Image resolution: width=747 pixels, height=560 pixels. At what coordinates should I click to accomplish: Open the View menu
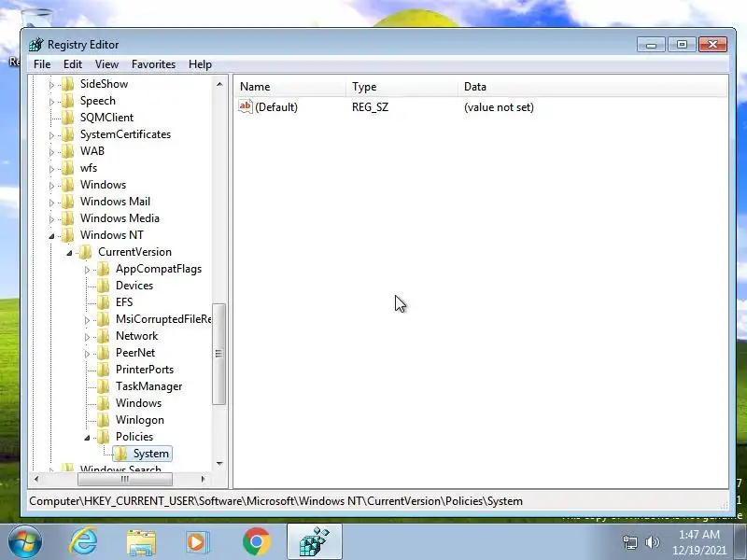tap(106, 64)
